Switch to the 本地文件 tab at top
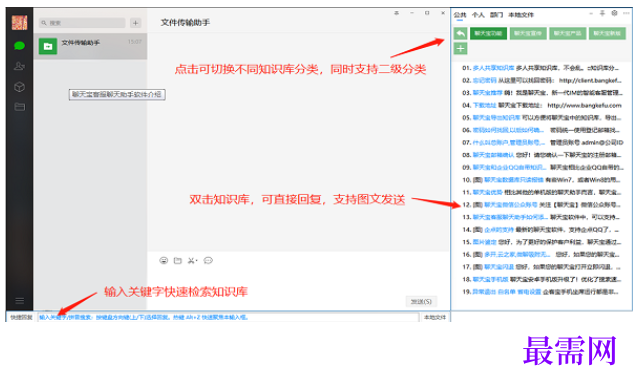Viewport: 635px width, 382px height. [521, 15]
